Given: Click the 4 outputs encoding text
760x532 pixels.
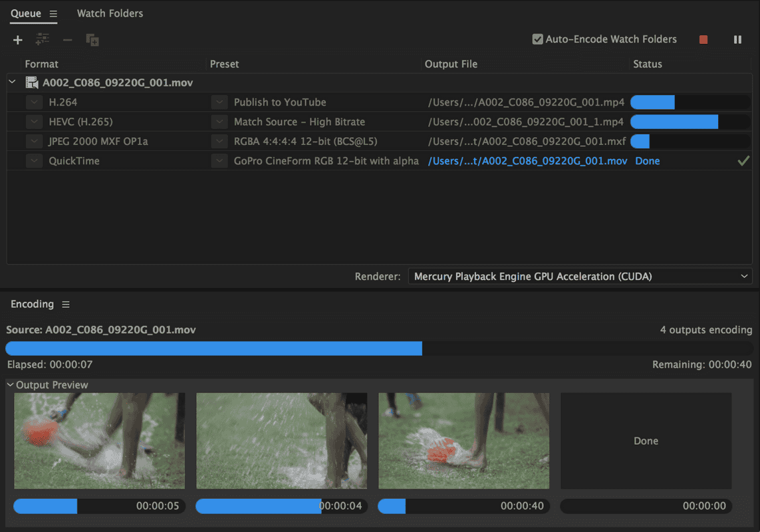Looking at the screenshot, I should point(706,330).
